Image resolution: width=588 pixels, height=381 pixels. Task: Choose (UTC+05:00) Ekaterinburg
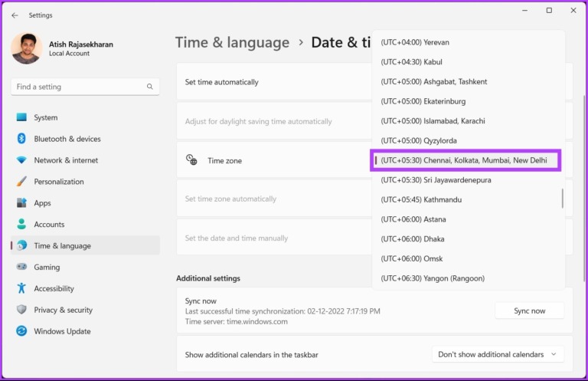pyautogui.click(x=468, y=101)
